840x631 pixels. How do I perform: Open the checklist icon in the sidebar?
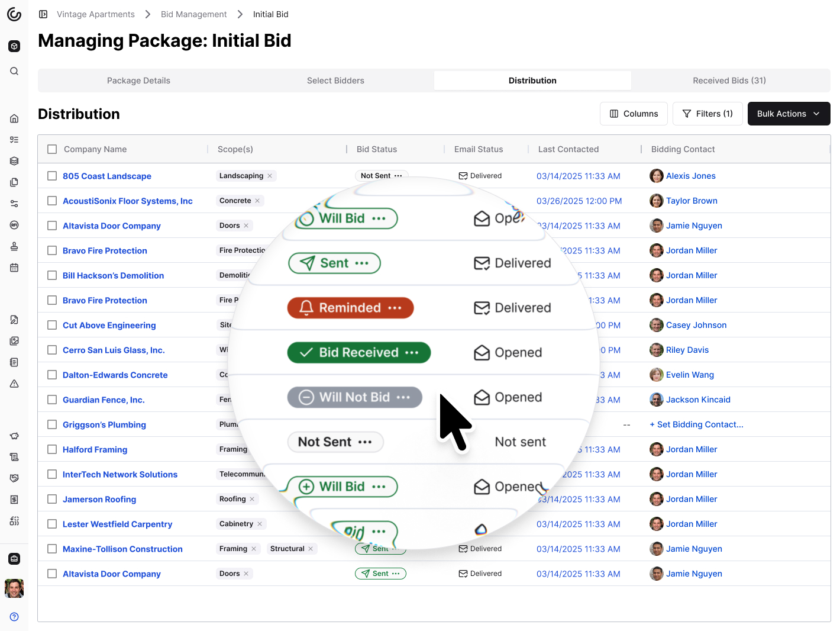[x=14, y=140]
